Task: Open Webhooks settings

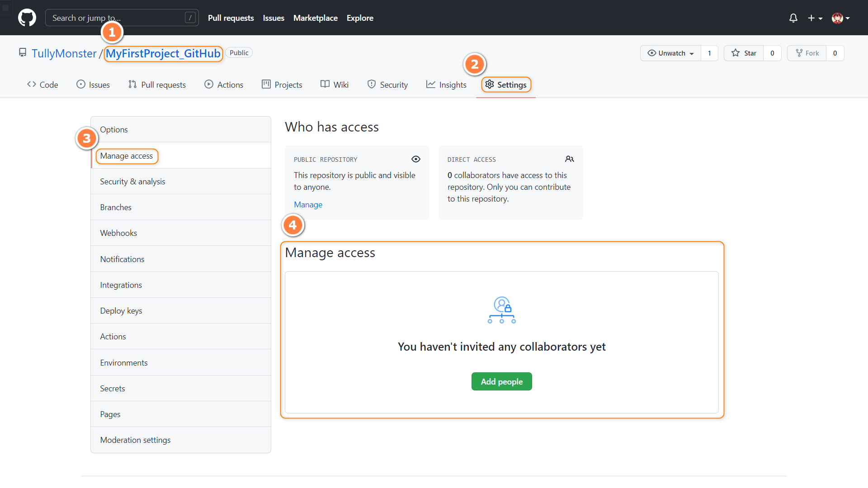Action: (x=181, y=233)
